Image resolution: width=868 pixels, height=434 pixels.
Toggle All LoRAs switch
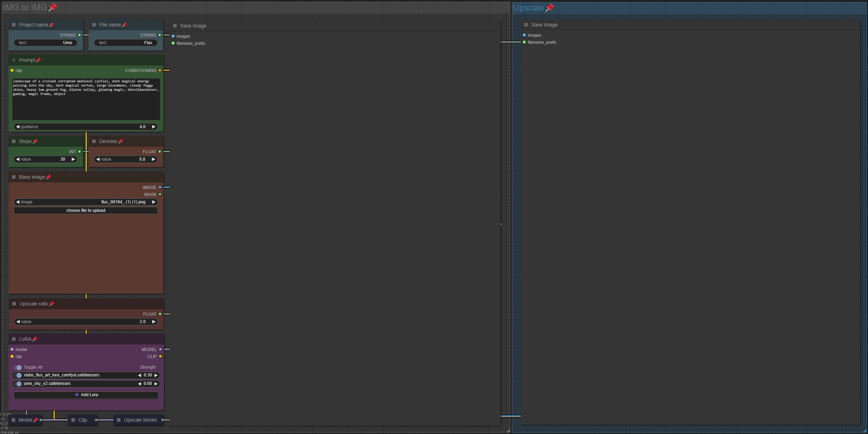[18, 367]
